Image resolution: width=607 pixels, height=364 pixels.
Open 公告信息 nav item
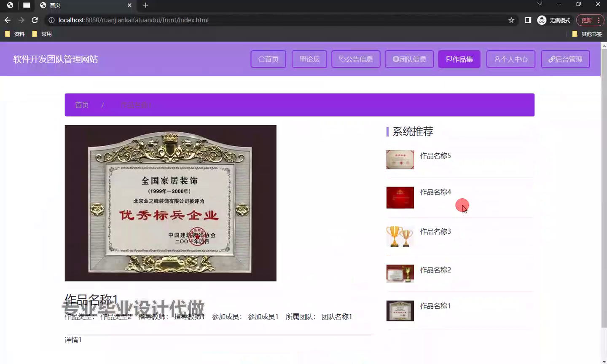pos(356,59)
